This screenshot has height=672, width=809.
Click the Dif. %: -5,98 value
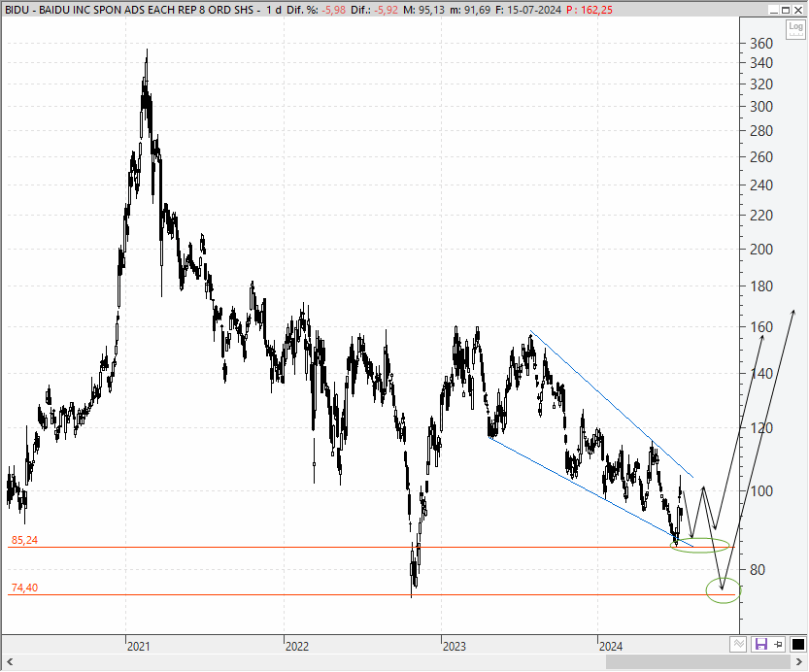(316, 10)
